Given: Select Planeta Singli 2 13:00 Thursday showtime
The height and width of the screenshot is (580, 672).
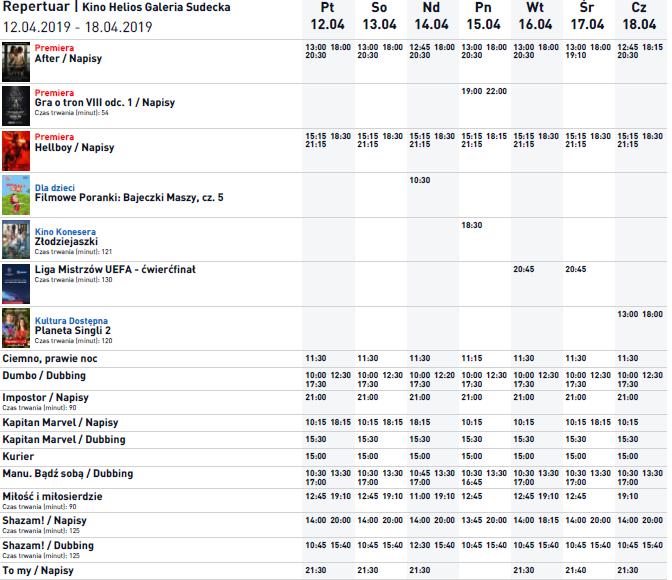Looking at the screenshot, I should [628, 314].
